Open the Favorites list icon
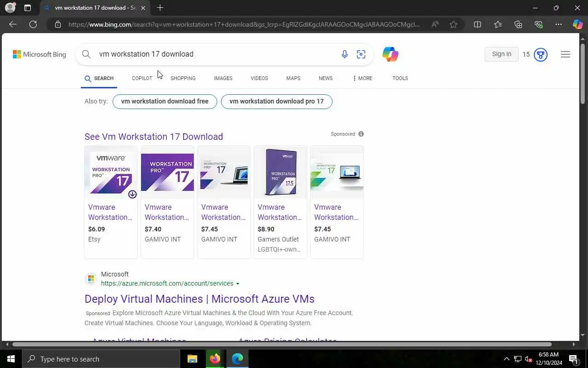This screenshot has width=588, height=368. 498,24
